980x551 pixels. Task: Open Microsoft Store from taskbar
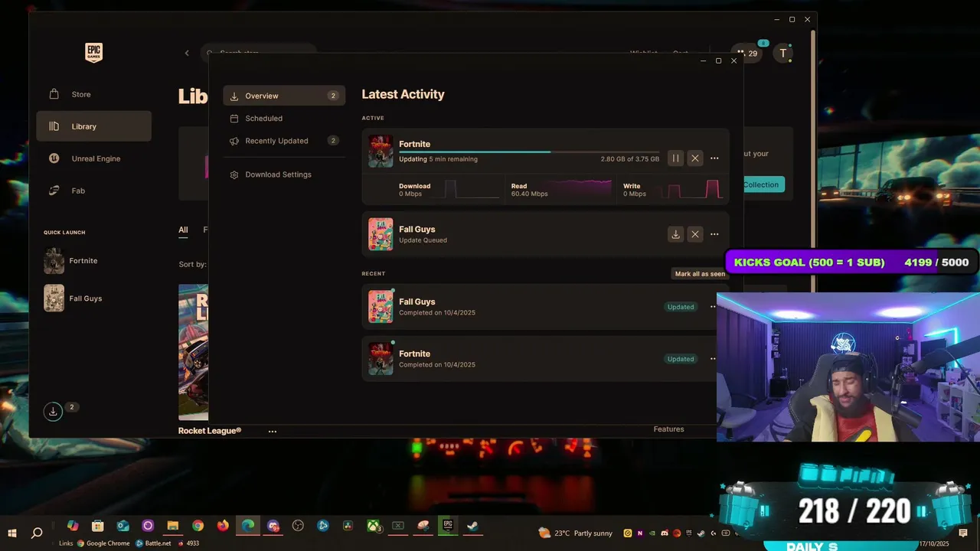tap(98, 526)
